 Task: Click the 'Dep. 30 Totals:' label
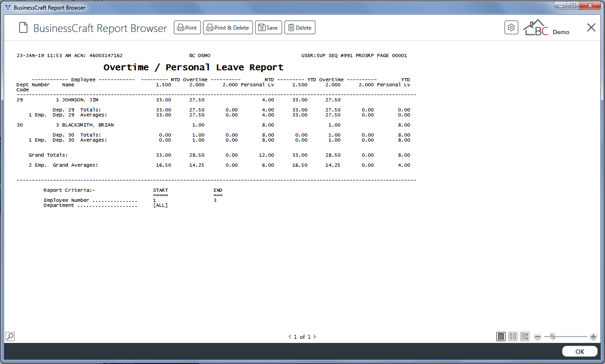point(77,135)
